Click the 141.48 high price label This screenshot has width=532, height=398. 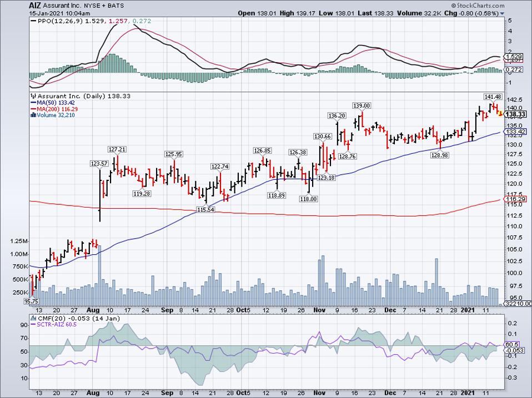[x=493, y=97]
